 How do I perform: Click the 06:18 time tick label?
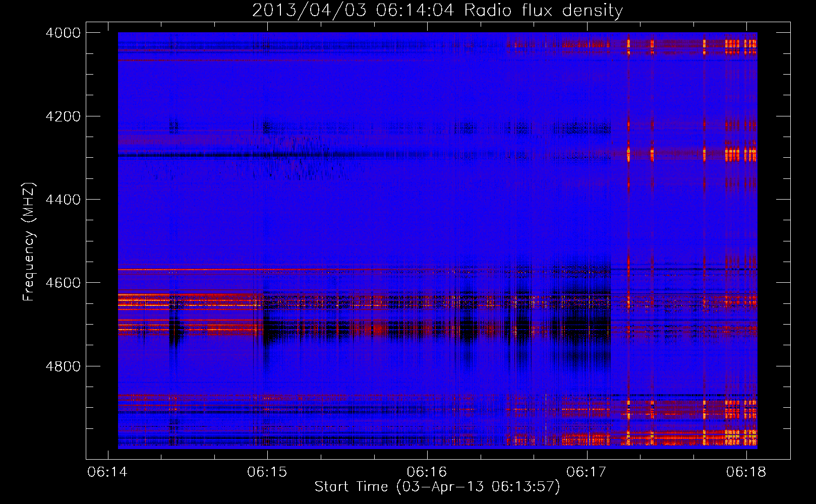coord(746,472)
